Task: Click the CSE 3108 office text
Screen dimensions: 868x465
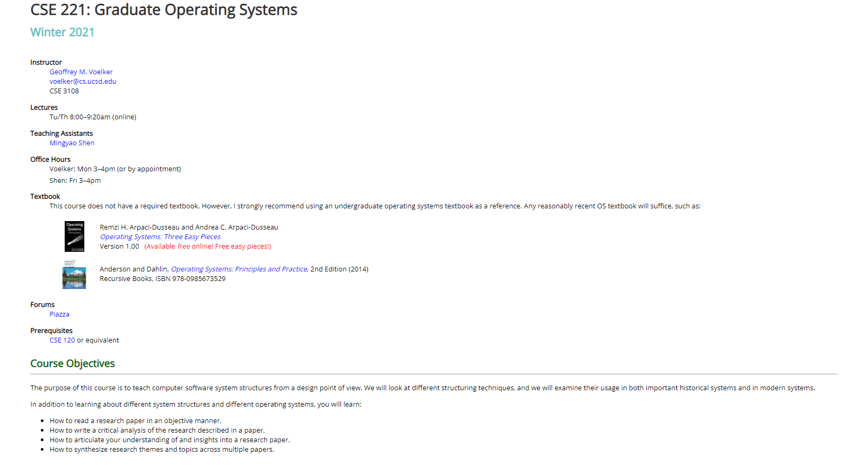Action: [64, 91]
